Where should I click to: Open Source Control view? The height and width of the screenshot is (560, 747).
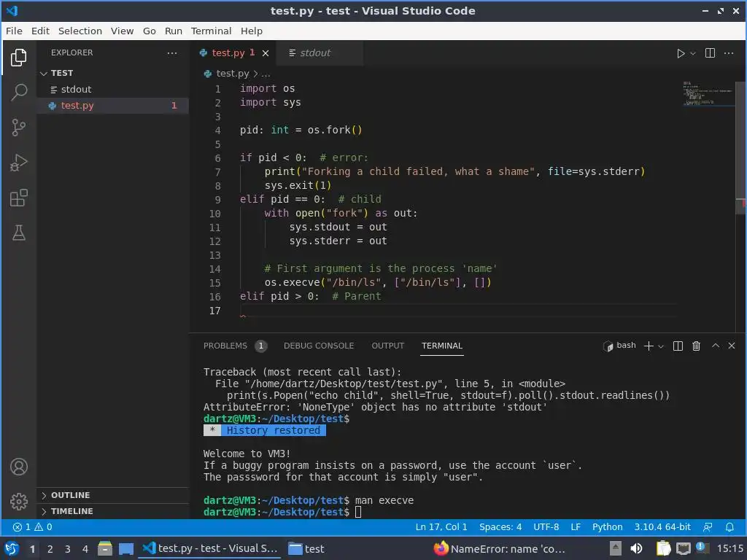pos(18,127)
